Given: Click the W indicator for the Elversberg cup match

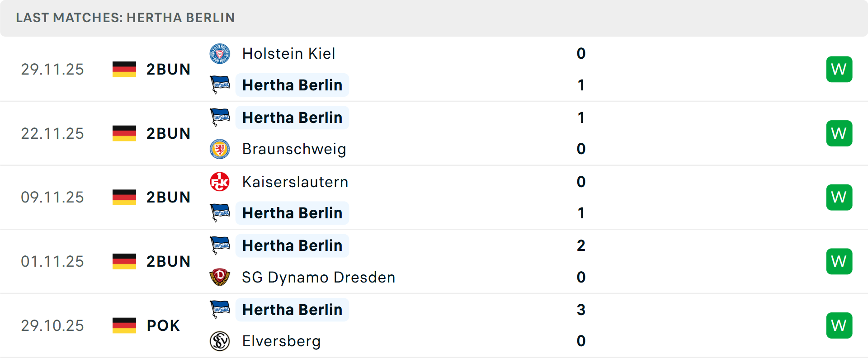Looking at the screenshot, I should (x=839, y=325).
